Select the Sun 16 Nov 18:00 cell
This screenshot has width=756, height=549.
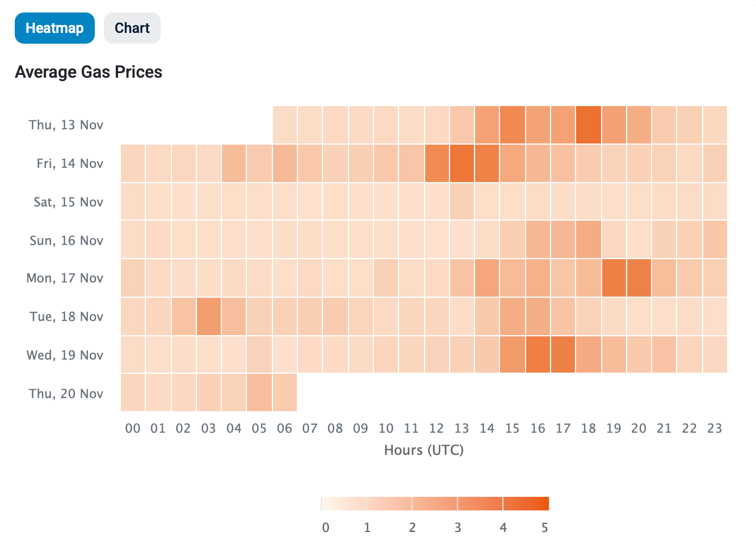(589, 240)
